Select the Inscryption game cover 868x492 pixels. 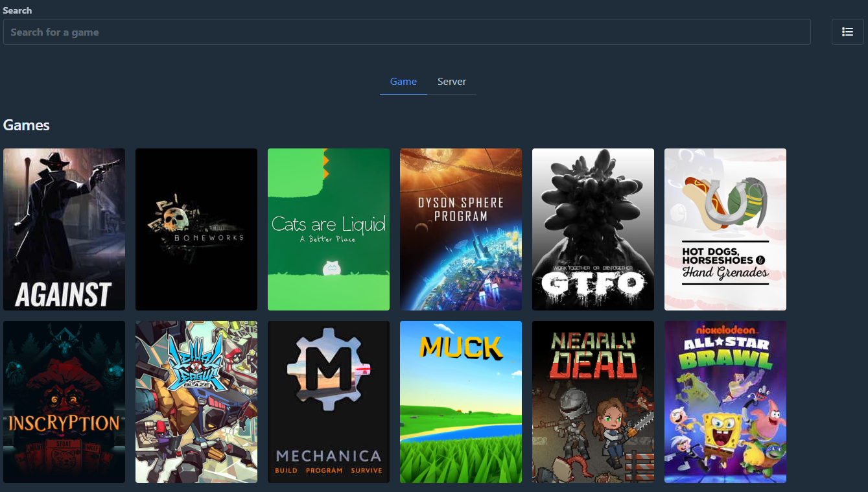[x=64, y=402]
